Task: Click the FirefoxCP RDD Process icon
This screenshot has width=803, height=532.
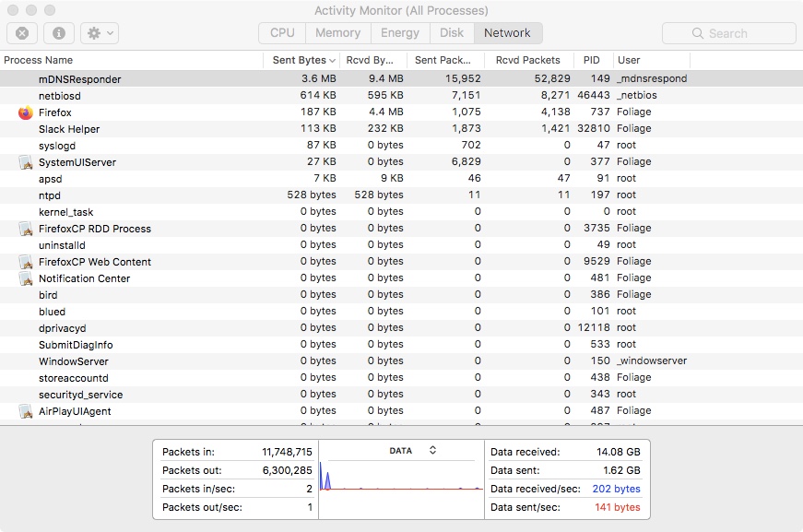Action: point(26,229)
